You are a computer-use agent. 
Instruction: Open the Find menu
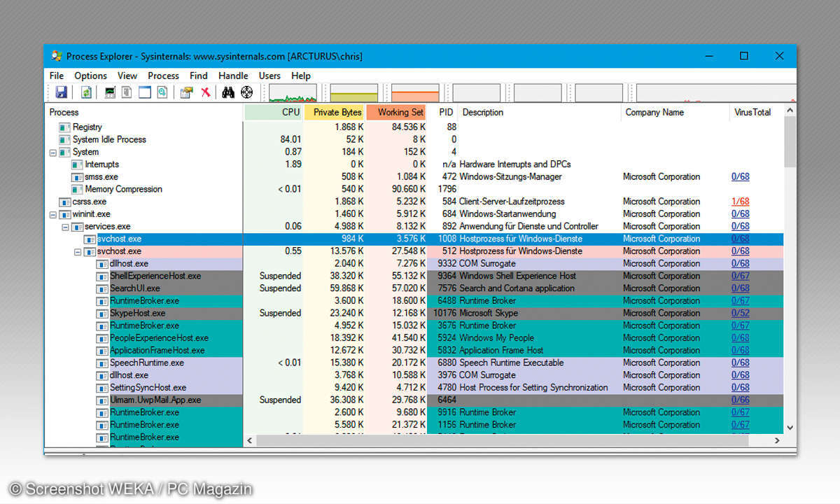199,76
